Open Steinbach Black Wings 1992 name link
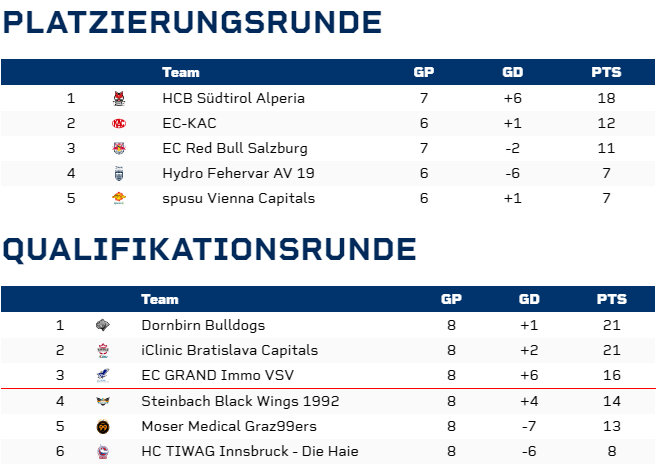This screenshot has height=473, width=660. click(240, 401)
